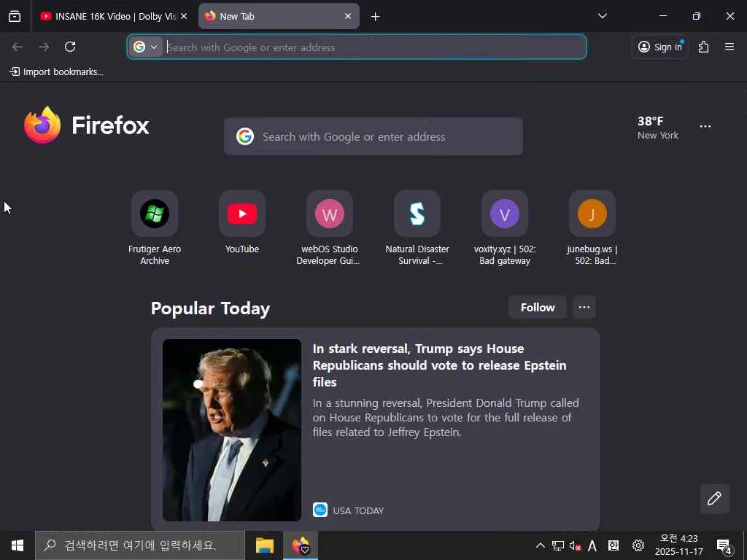Reload the current page
Screen dimensions: 747x560
(70, 47)
